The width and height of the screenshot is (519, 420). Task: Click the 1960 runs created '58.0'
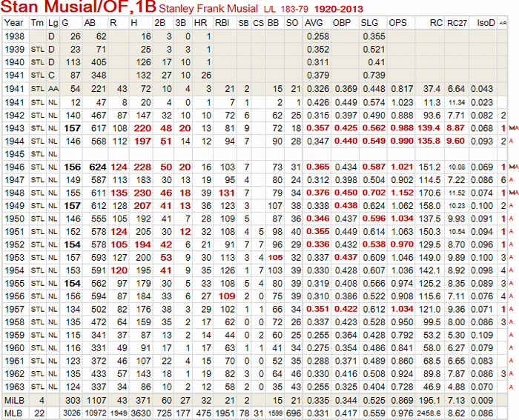[432, 348]
